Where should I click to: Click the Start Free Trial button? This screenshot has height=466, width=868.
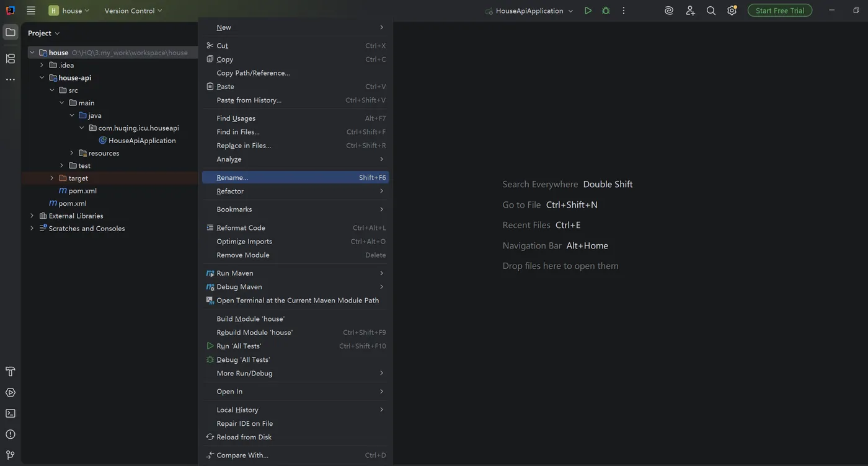(x=780, y=11)
